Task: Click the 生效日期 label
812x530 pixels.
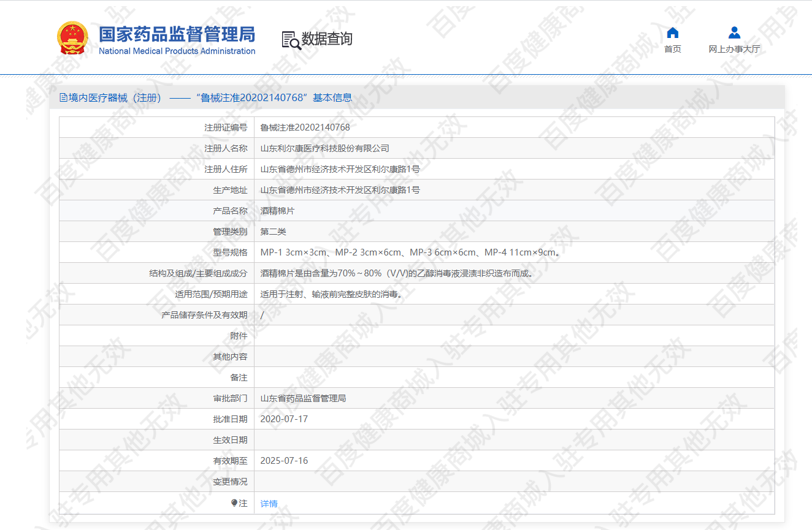Action: (230, 440)
